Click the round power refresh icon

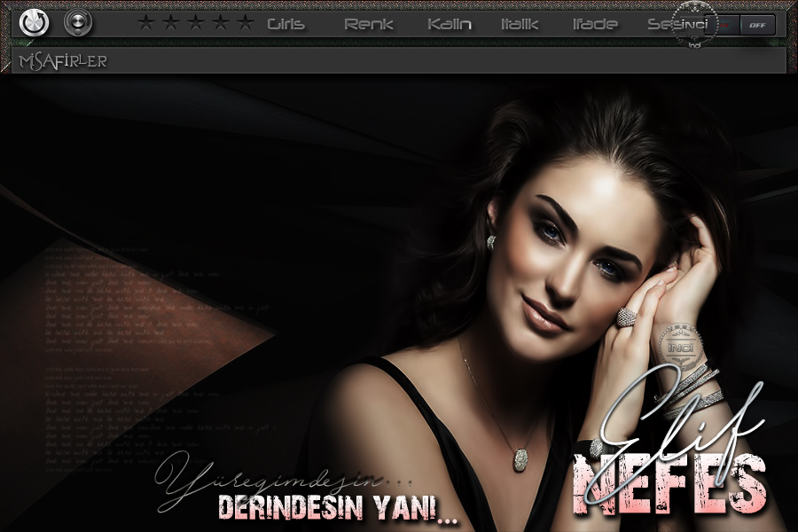click(x=34, y=23)
